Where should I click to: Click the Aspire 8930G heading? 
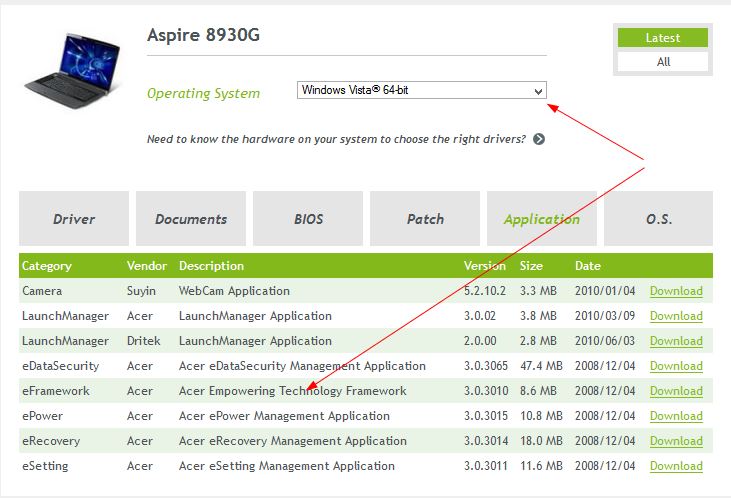tap(203, 35)
